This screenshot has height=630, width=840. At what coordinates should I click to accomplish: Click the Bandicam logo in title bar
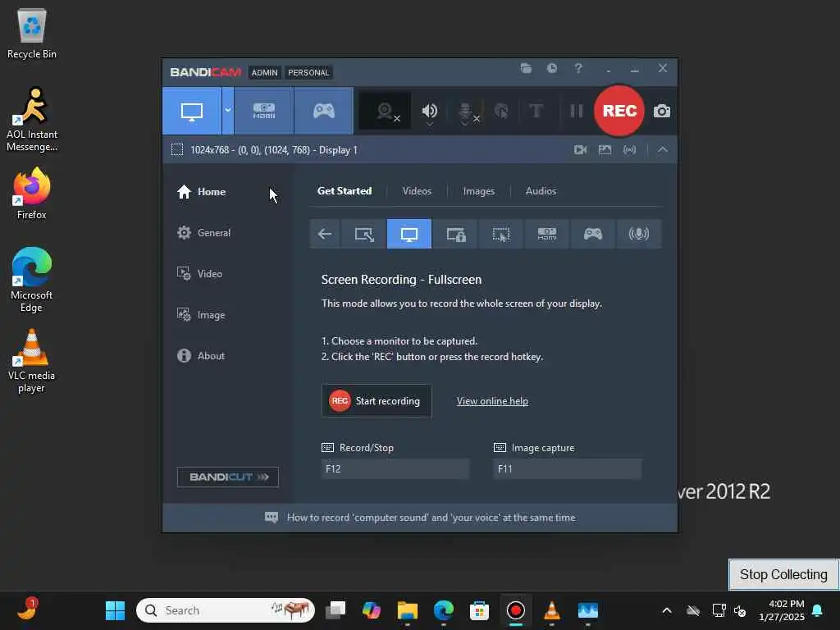click(x=206, y=72)
